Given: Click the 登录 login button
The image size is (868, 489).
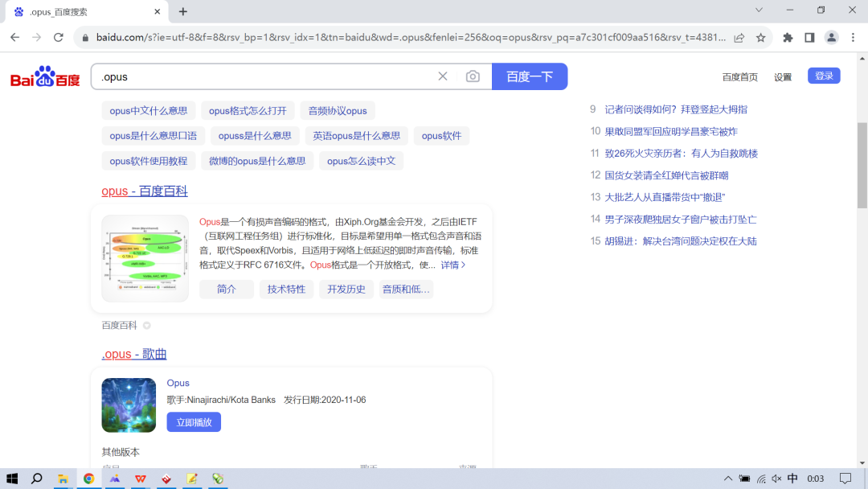Looking at the screenshot, I should pos(824,76).
